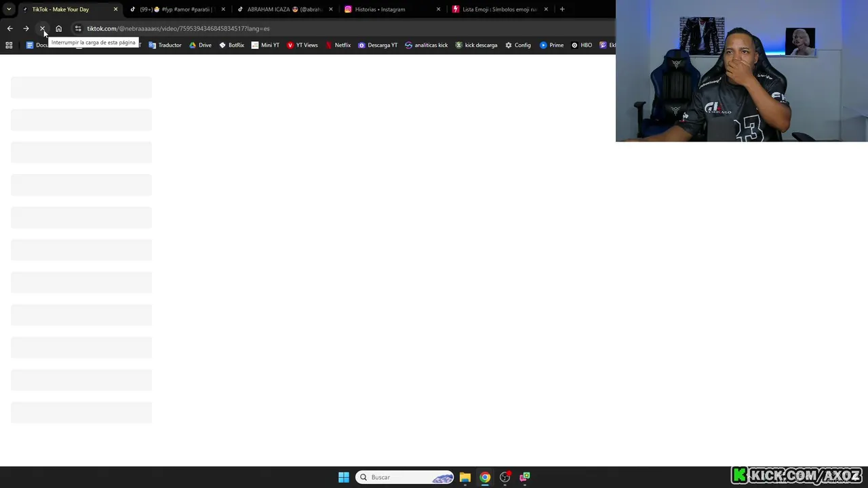Open OBS Studio from the taskbar
868x488 pixels.
tap(505, 477)
